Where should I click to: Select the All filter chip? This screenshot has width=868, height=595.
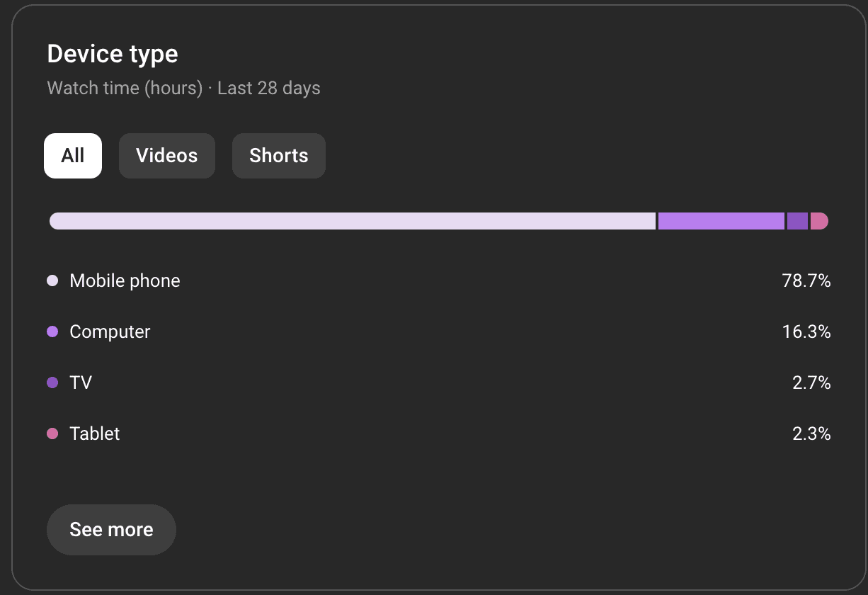(73, 156)
